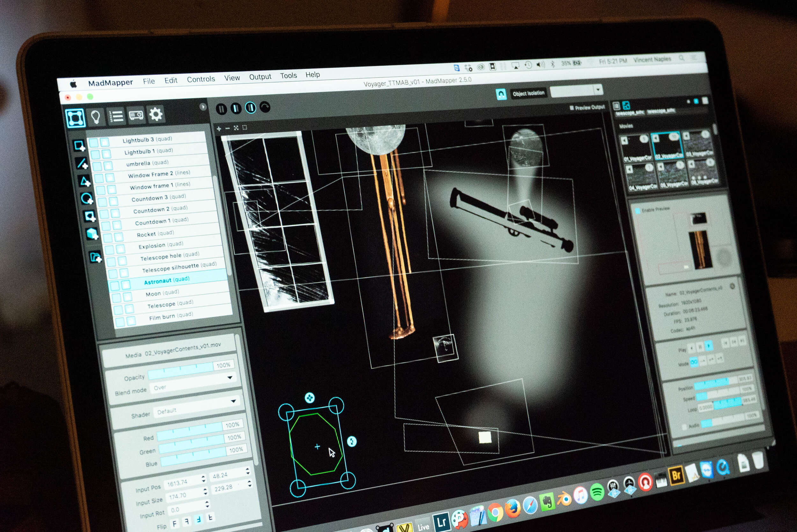The image size is (797, 532).
Task: Expand the Object Isolation dropdown
Action: (x=598, y=90)
